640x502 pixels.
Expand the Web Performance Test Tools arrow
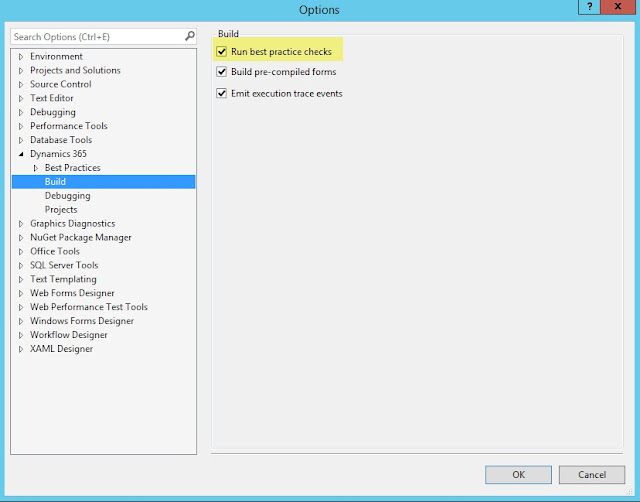21,307
